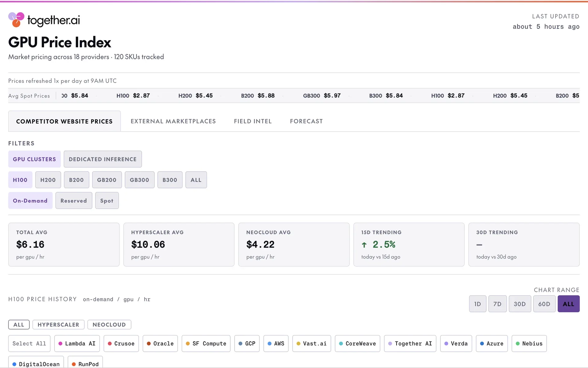Viewport: 588px width, 368px height.
Task: Filter by B200 GPU
Action: [76, 180]
